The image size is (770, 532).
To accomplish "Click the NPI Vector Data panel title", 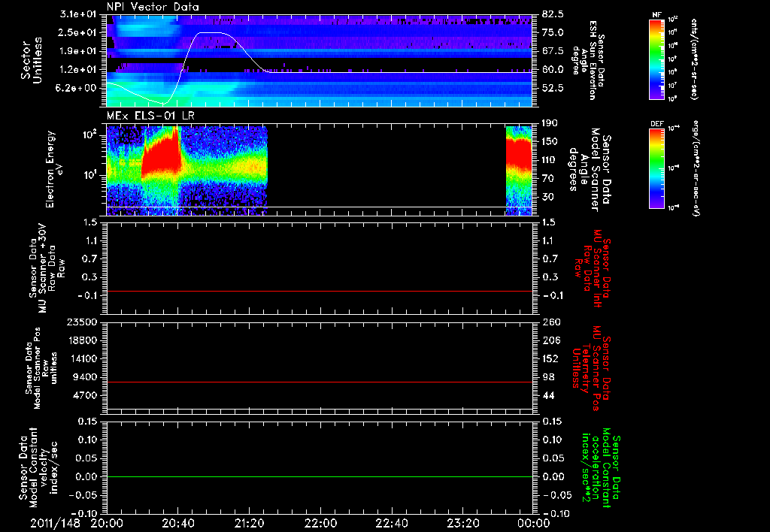I will (x=153, y=7).
